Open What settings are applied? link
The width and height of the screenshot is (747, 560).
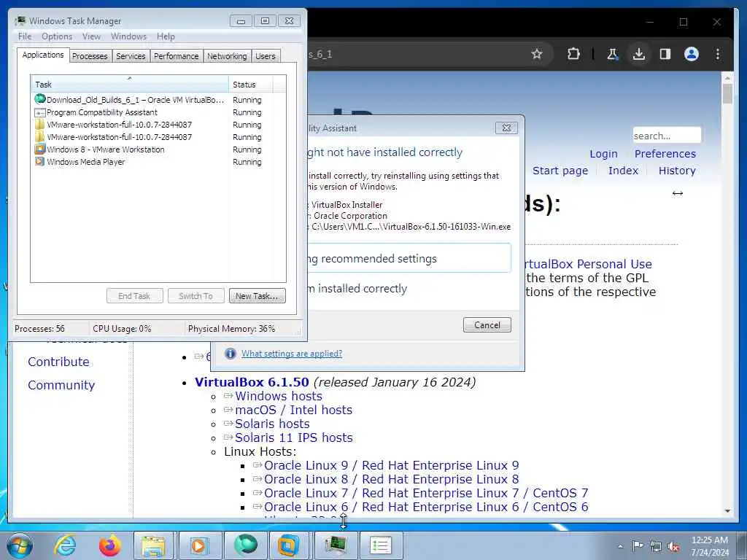click(292, 354)
